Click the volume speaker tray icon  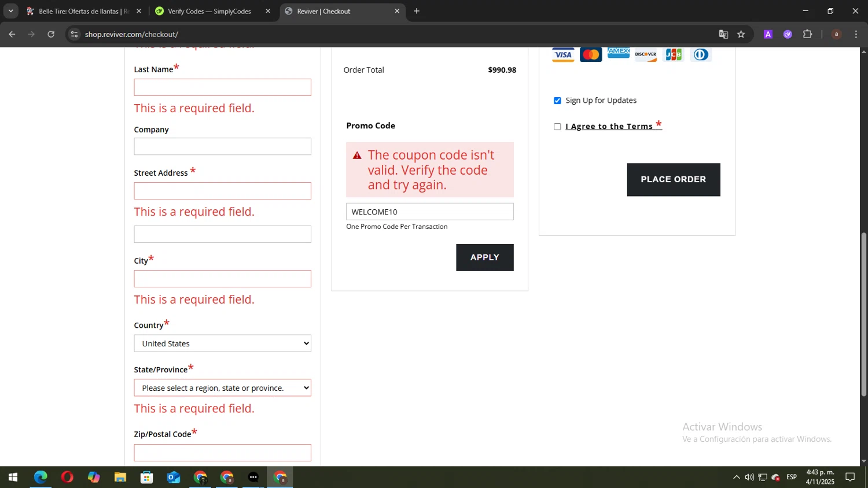click(x=749, y=478)
